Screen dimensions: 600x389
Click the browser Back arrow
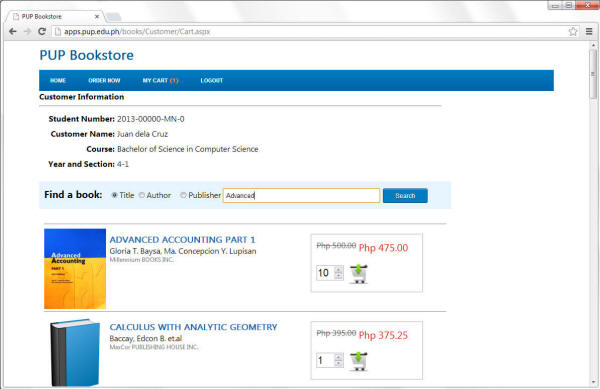point(13,31)
